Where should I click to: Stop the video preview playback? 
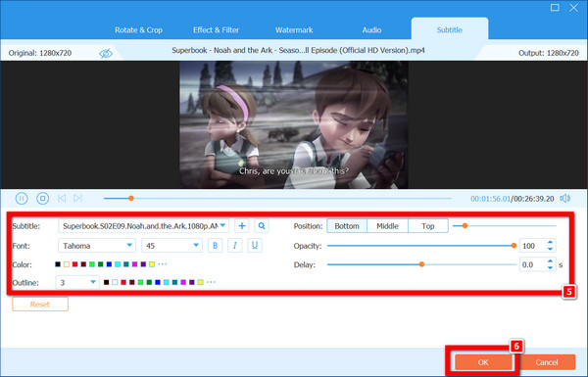point(42,198)
